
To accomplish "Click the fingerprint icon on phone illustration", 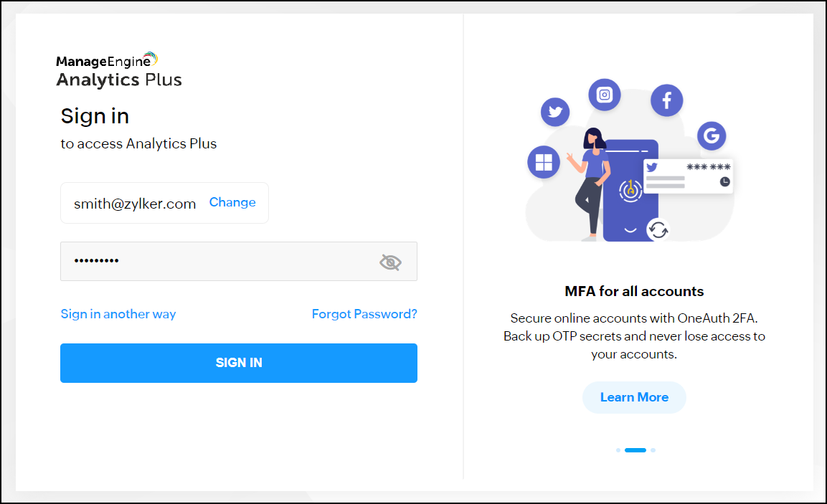I will [x=630, y=189].
